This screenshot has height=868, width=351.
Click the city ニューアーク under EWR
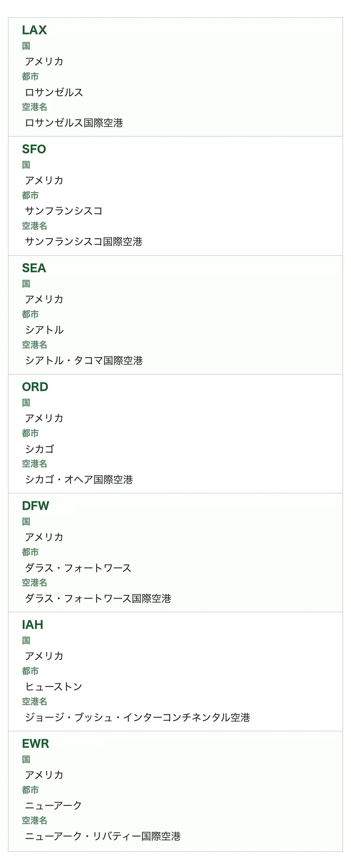click(54, 805)
